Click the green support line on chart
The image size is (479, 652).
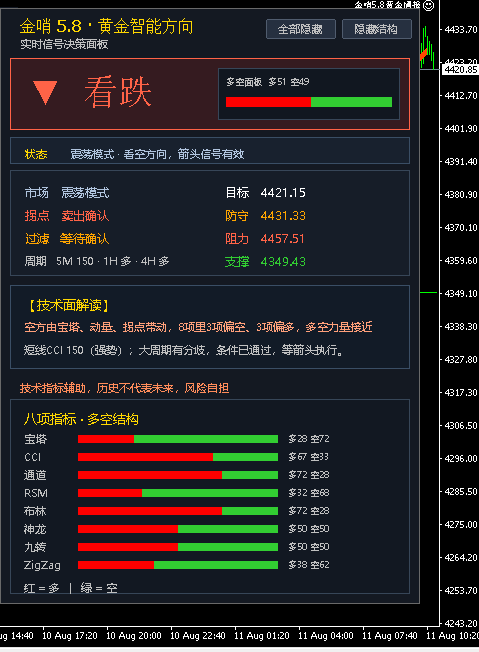point(429,293)
